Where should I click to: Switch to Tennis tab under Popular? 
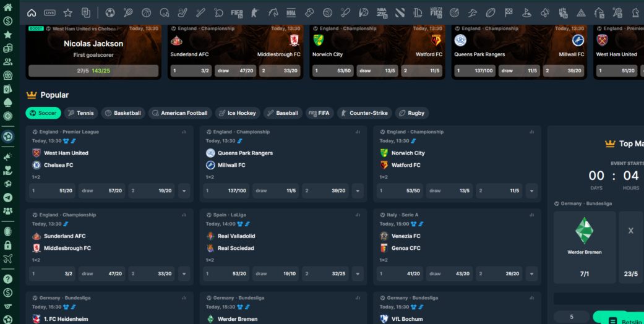(x=81, y=113)
